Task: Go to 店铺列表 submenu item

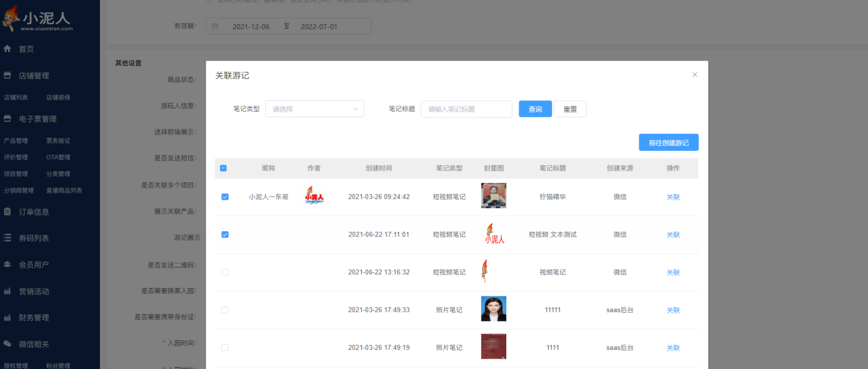Action: click(x=16, y=97)
